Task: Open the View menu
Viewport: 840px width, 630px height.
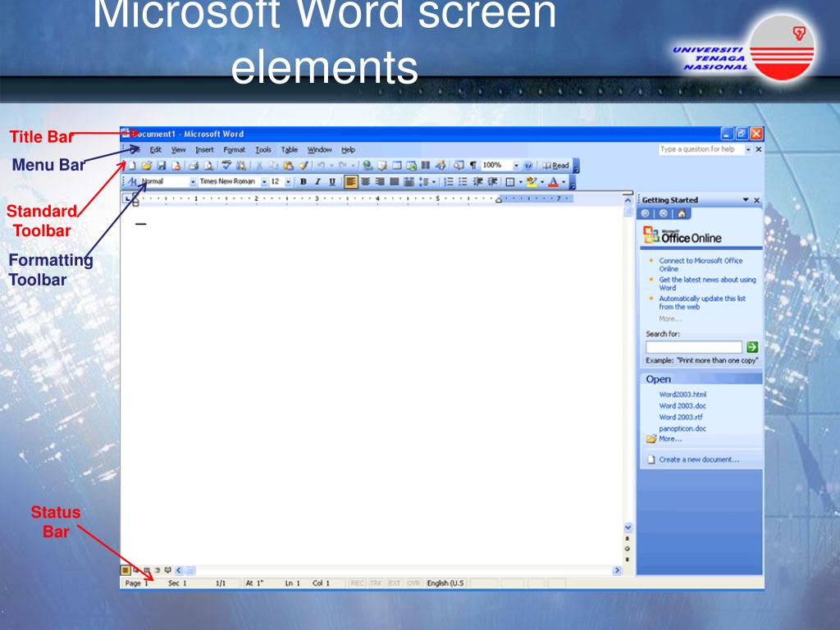Action: [178, 150]
